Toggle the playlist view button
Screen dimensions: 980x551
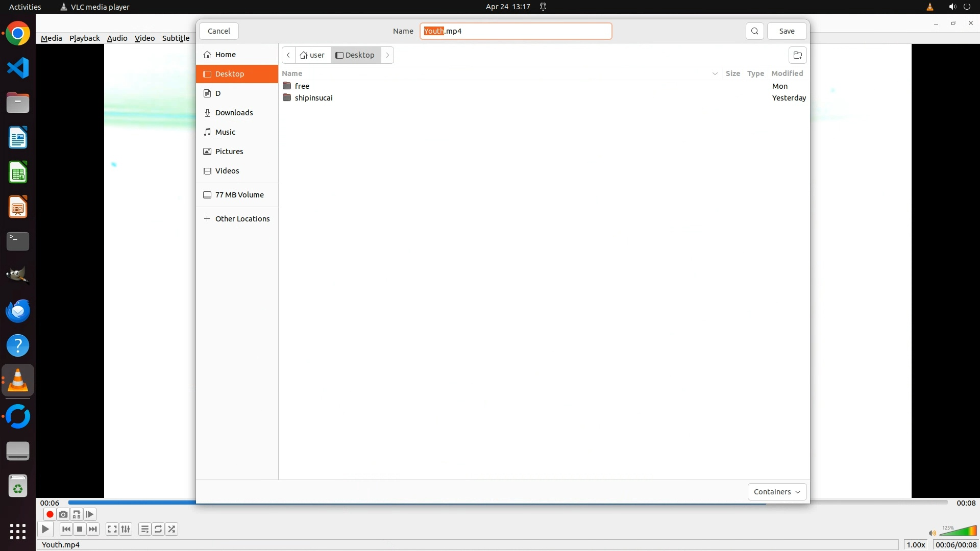pos(144,529)
